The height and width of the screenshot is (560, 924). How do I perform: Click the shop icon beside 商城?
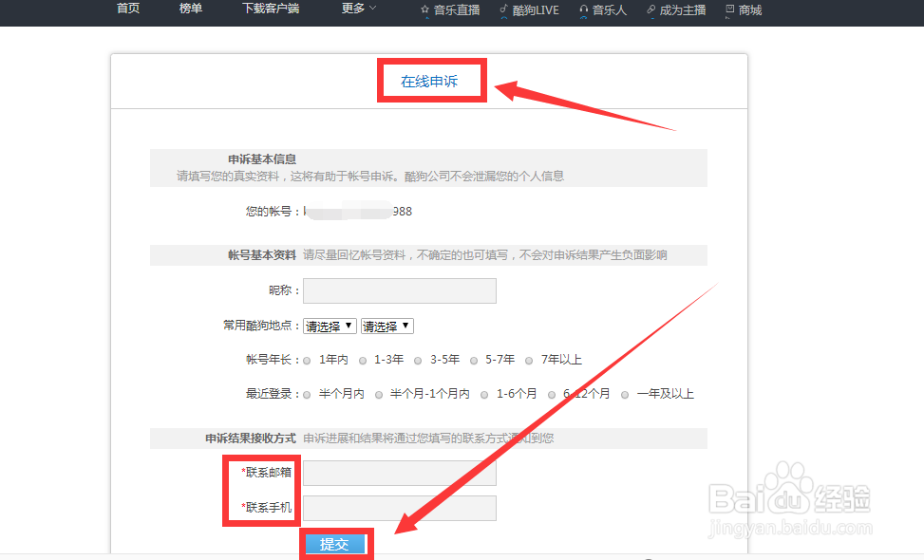pos(729,10)
